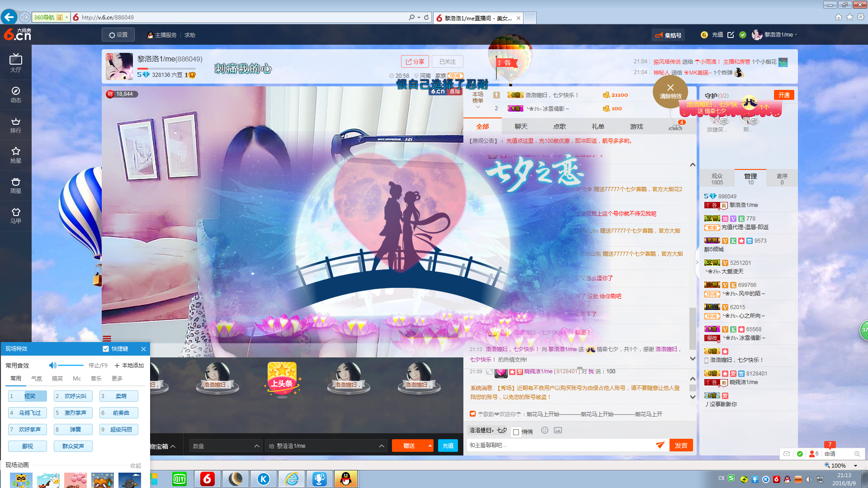Open the 大厅 lobby icon in sidebar

[16, 63]
